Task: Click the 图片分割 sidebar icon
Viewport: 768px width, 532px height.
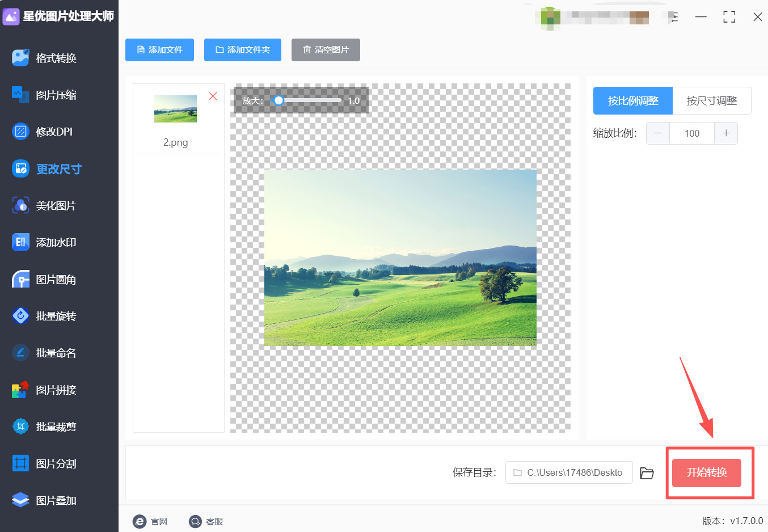Action: [20, 463]
